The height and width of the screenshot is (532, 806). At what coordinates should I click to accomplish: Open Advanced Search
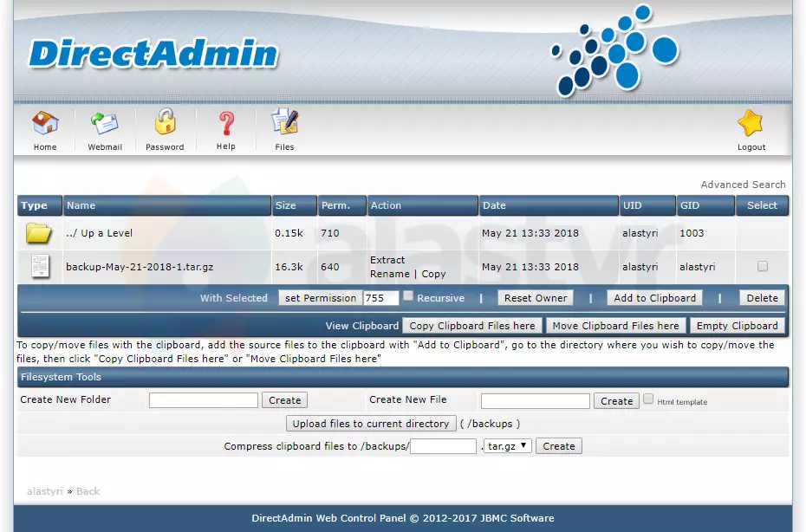[743, 184]
